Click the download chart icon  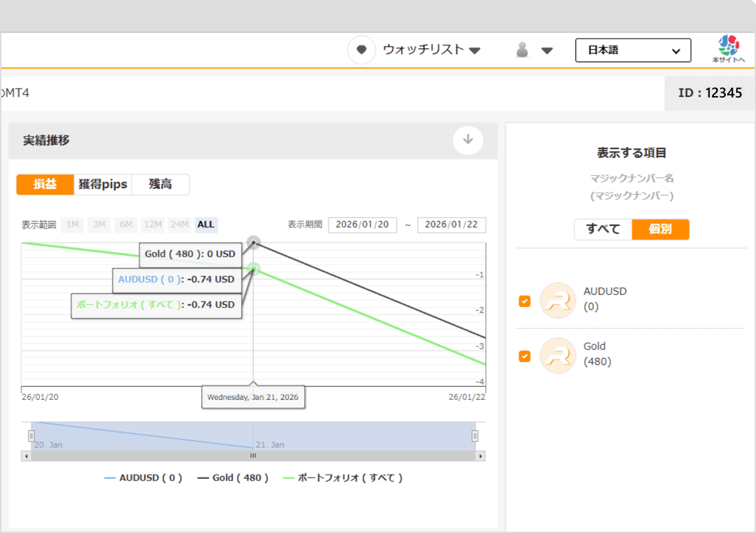pyautogui.click(x=468, y=139)
